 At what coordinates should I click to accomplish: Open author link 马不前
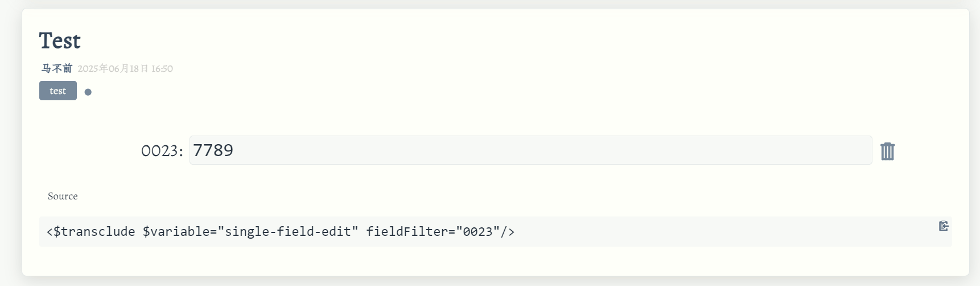(x=57, y=68)
